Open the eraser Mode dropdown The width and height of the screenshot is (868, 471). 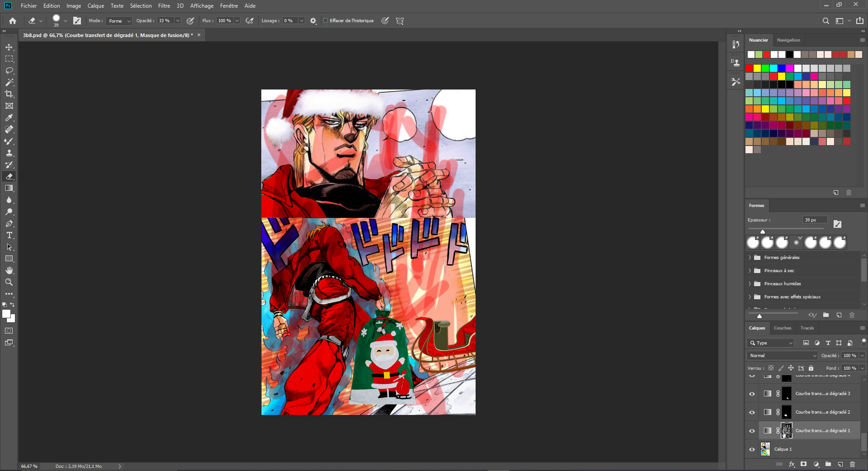point(120,21)
